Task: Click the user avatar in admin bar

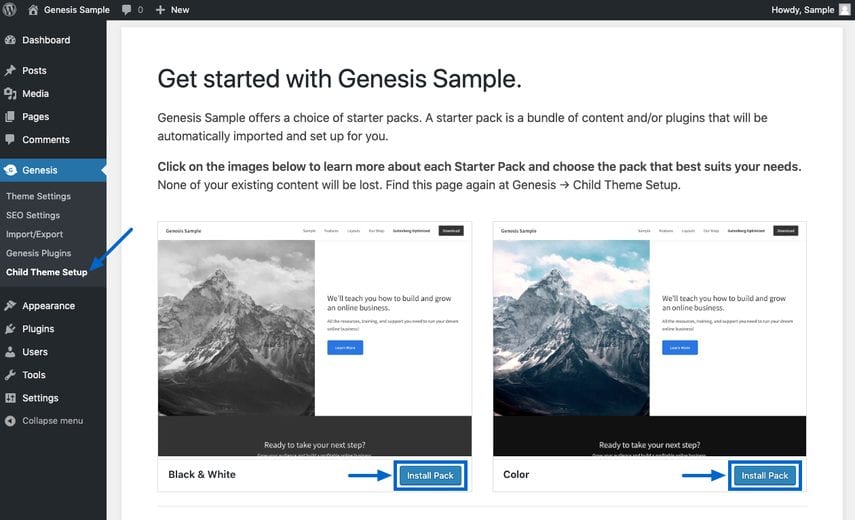Action: pos(845,9)
